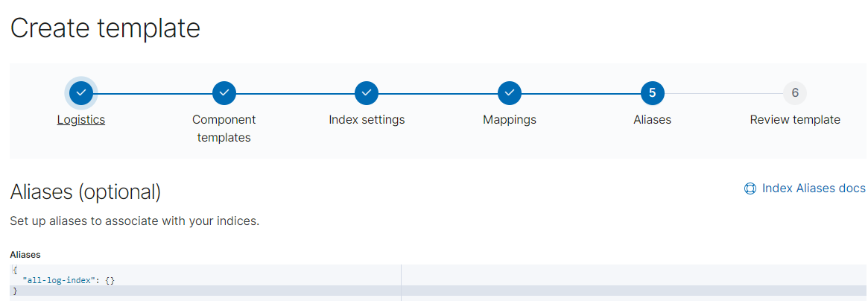868x301 pixels.
Task: Click the Index settings step label
Action: [367, 119]
